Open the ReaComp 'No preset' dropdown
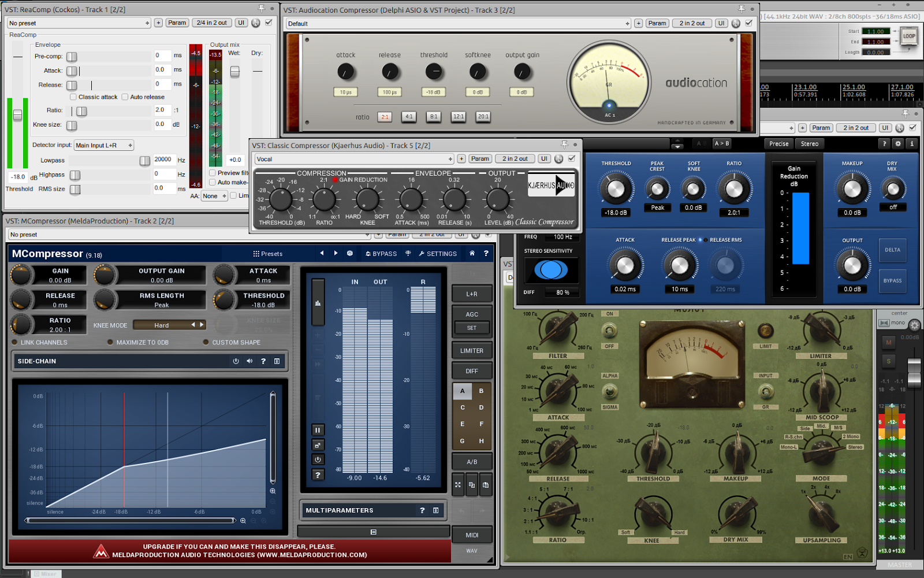 tap(79, 23)
